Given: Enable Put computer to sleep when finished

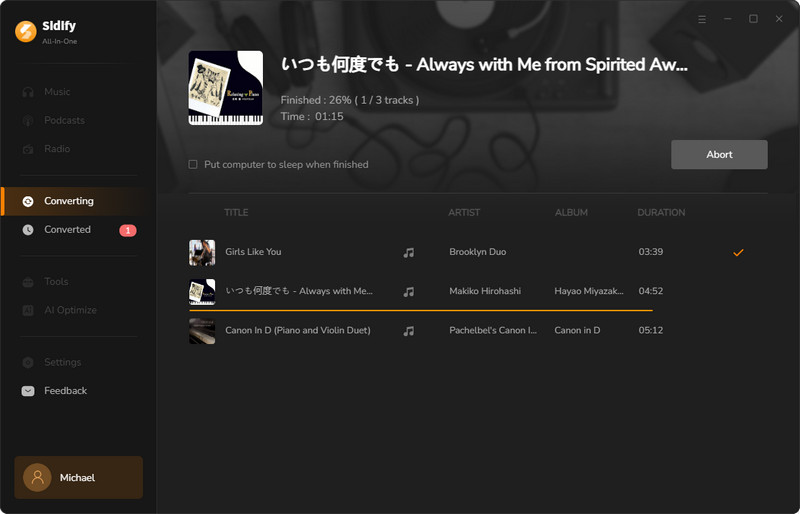Looking at the screenshot, I should 193,164.
